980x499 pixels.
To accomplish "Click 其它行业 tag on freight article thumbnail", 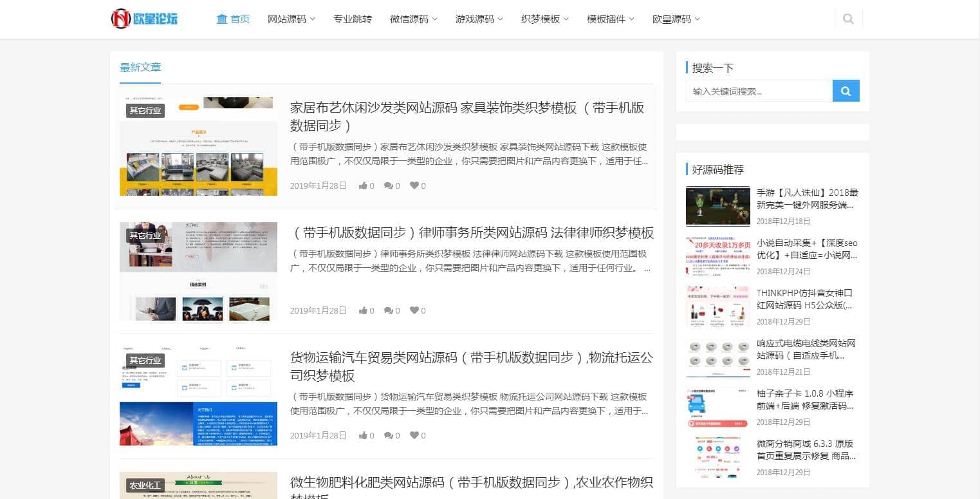I will click(x=145, y=361).
